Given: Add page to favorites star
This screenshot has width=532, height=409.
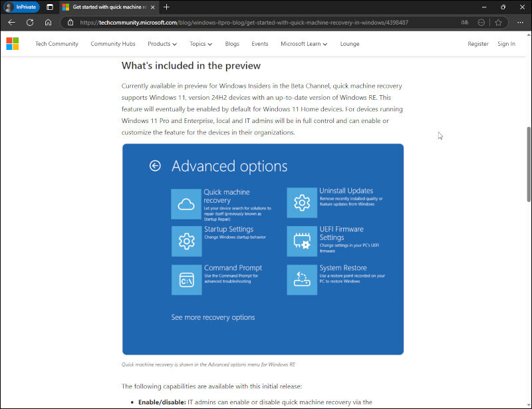Looking at the screenshot, I should click(x=498, y=23).
